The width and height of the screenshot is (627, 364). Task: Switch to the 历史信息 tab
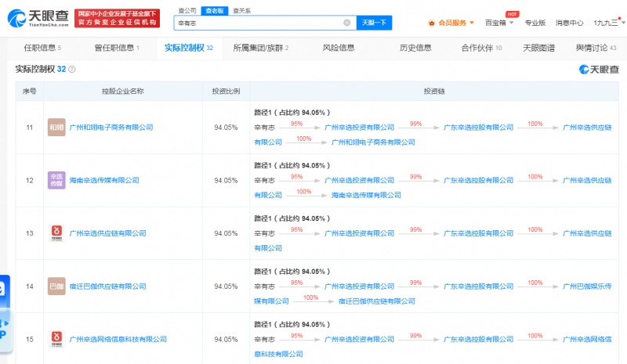pyautogui.click(x=415, y=48)
